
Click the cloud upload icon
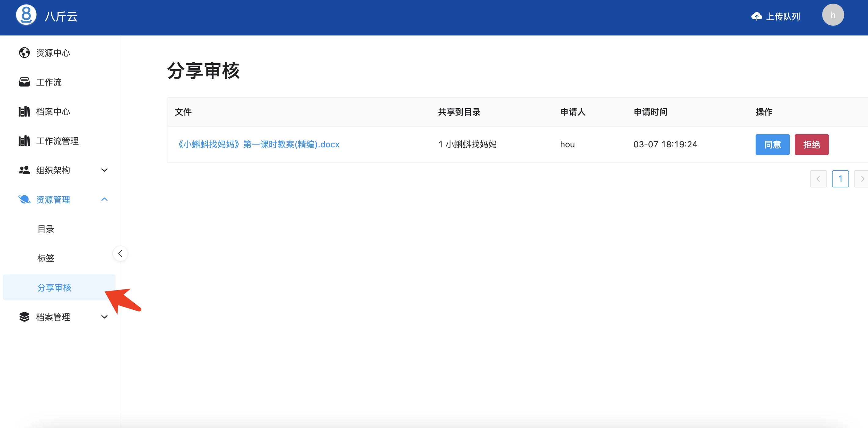point(757,16)
